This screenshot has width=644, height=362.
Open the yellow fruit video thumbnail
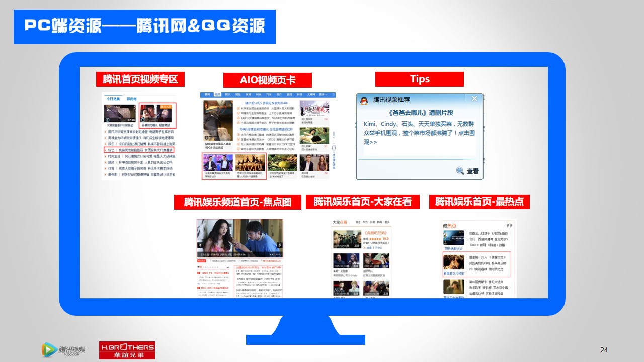pyautogui.click(x=282, y=162)
